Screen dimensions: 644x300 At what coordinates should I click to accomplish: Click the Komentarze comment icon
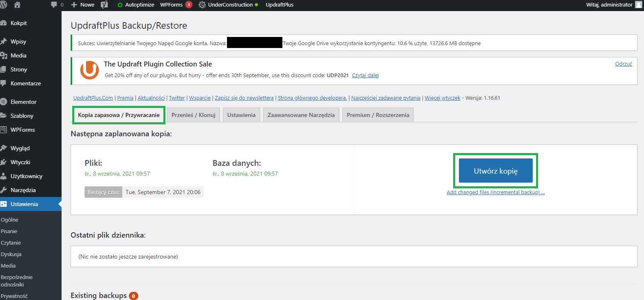coord(3,83)
